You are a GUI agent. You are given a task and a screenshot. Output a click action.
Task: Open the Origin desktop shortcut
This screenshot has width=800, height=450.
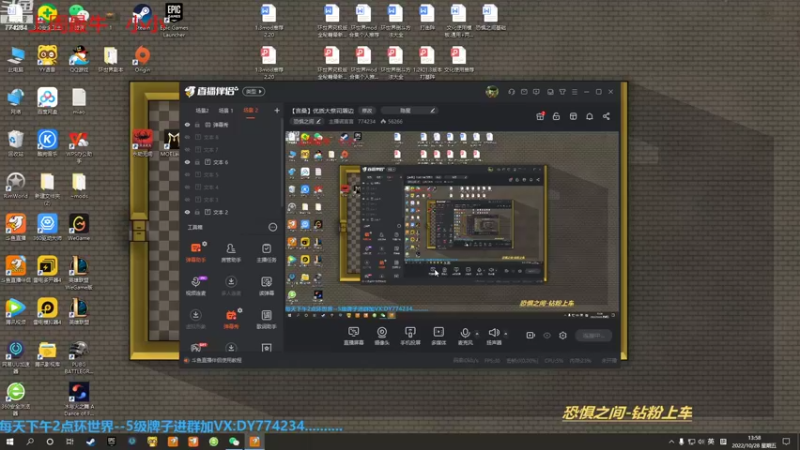click(142, 59)
